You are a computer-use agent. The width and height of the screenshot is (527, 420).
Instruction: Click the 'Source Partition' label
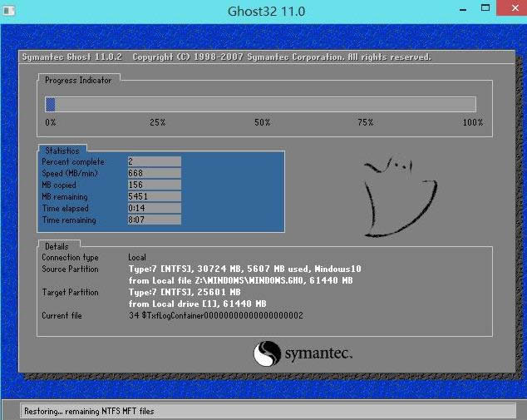[71, 269]
